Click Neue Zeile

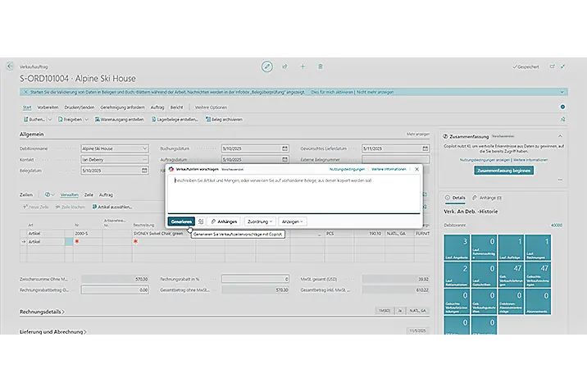click(x=36, y=207)
